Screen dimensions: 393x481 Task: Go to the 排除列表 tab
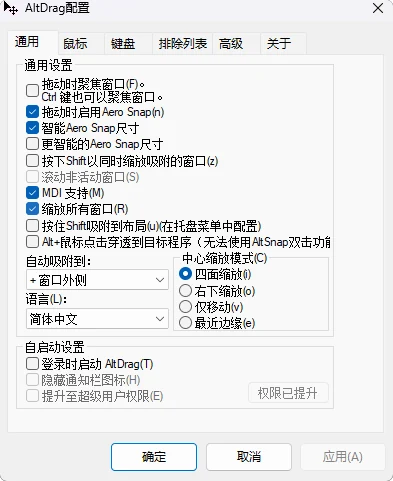(183, 44)
